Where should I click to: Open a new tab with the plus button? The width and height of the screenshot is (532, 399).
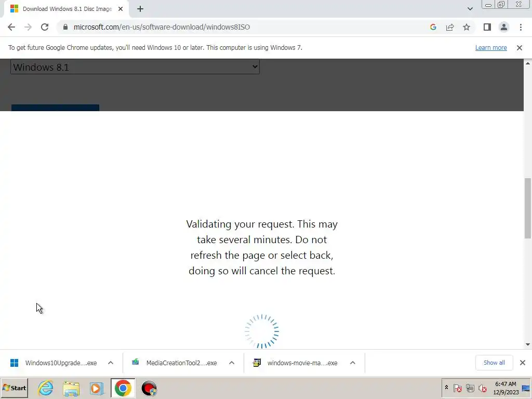pyautogui.click(x=140, y=9)
